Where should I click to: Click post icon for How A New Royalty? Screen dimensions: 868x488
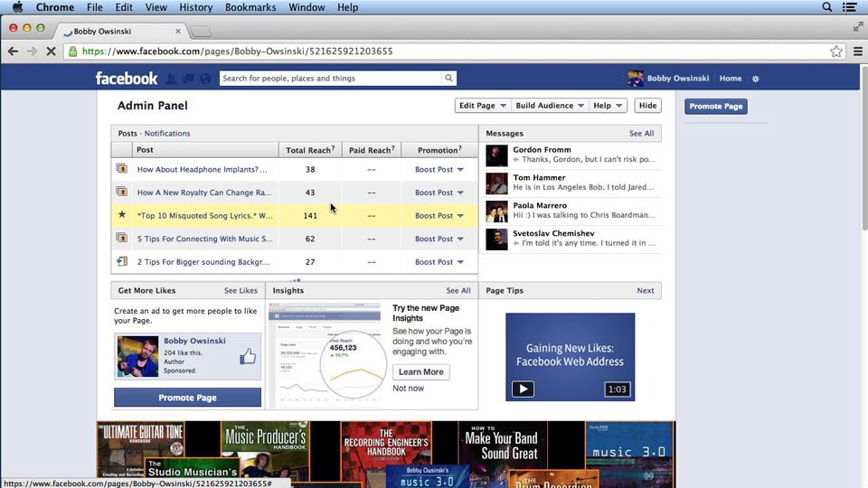click(x=122, y=192)
